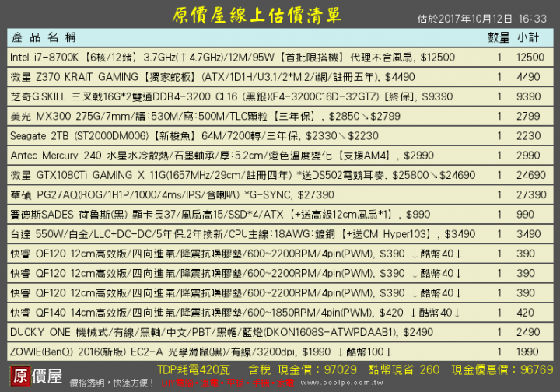Click subtotal 420 in the QF140 row

pyautogui.click(x=525, y=313)
